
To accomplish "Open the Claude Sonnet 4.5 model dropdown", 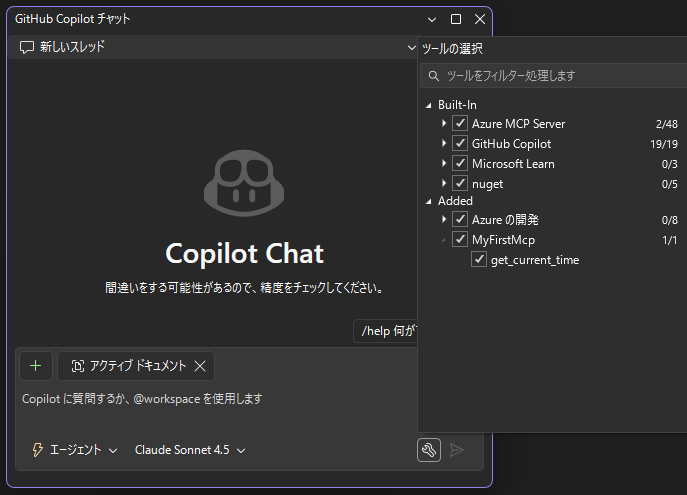I will 190,450.
